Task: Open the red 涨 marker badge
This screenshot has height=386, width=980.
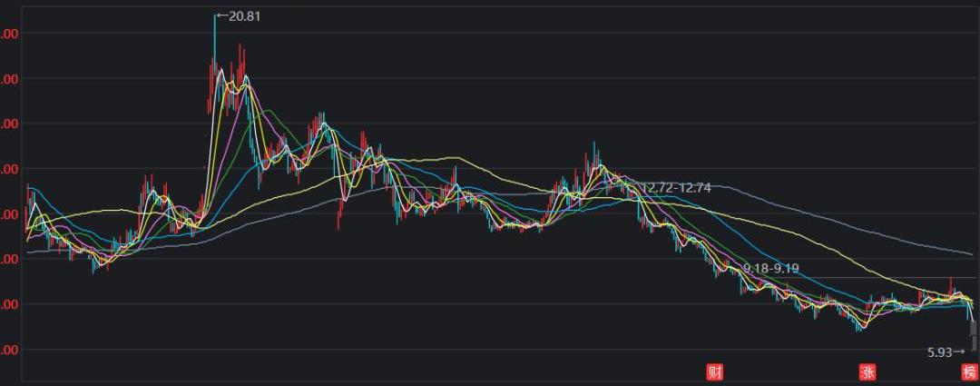Action: 867,372
